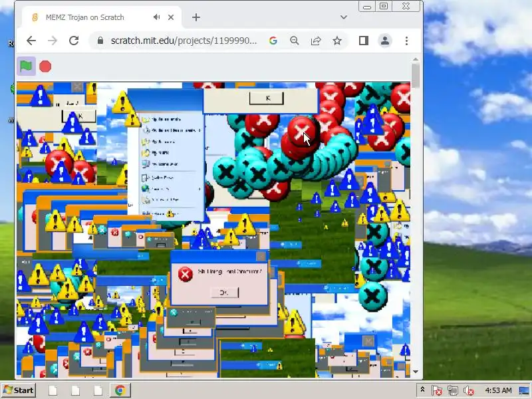
Task: Start the project with the green flag
Action: click(x=26, y=66)
